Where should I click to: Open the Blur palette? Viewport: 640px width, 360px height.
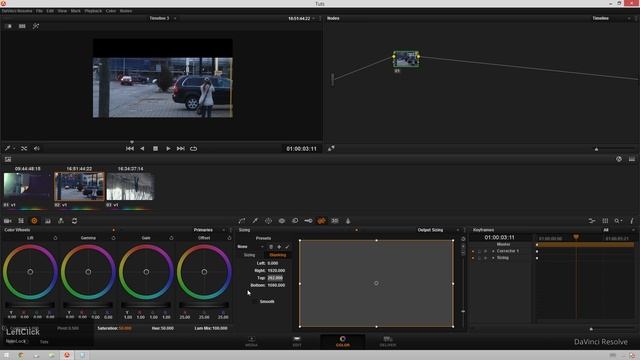295,221
